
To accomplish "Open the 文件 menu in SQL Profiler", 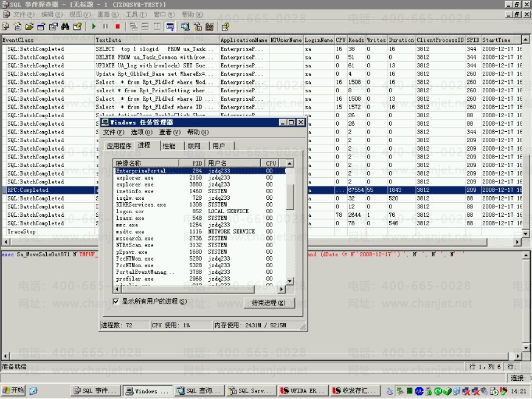I will pyautogui.click(x=23, y=14).
